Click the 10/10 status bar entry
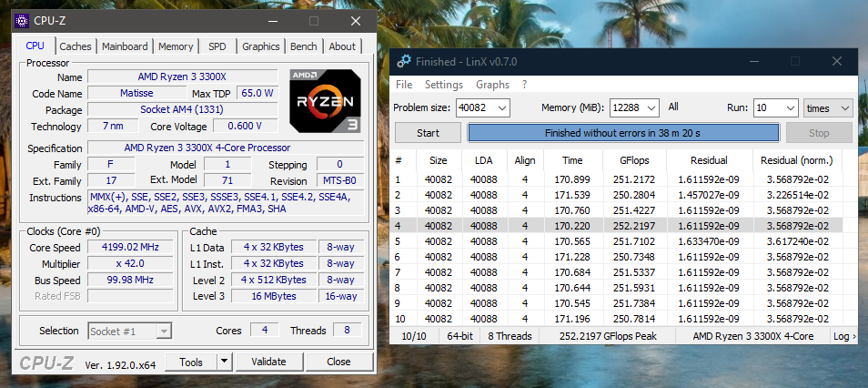868x388 pixels. (x=415, y=336)
